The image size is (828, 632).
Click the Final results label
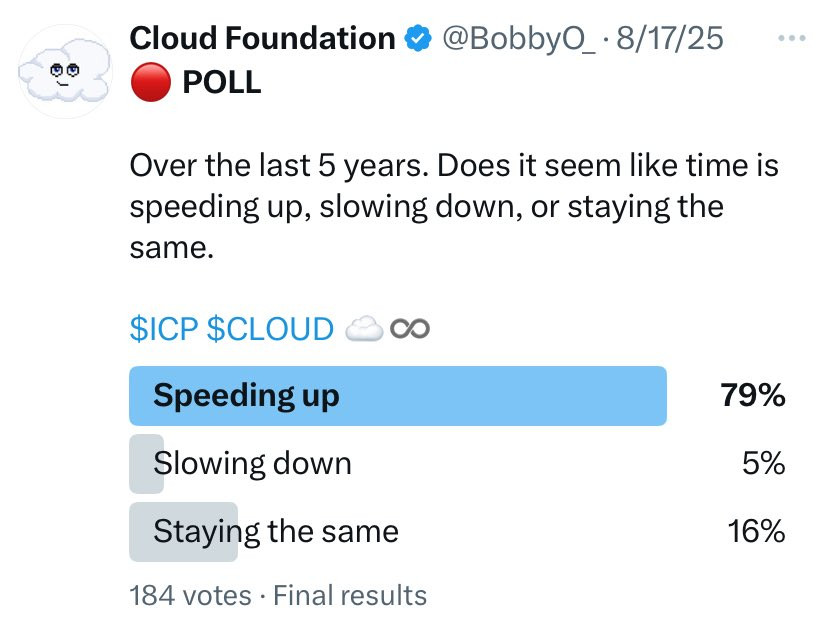(350, 596)
